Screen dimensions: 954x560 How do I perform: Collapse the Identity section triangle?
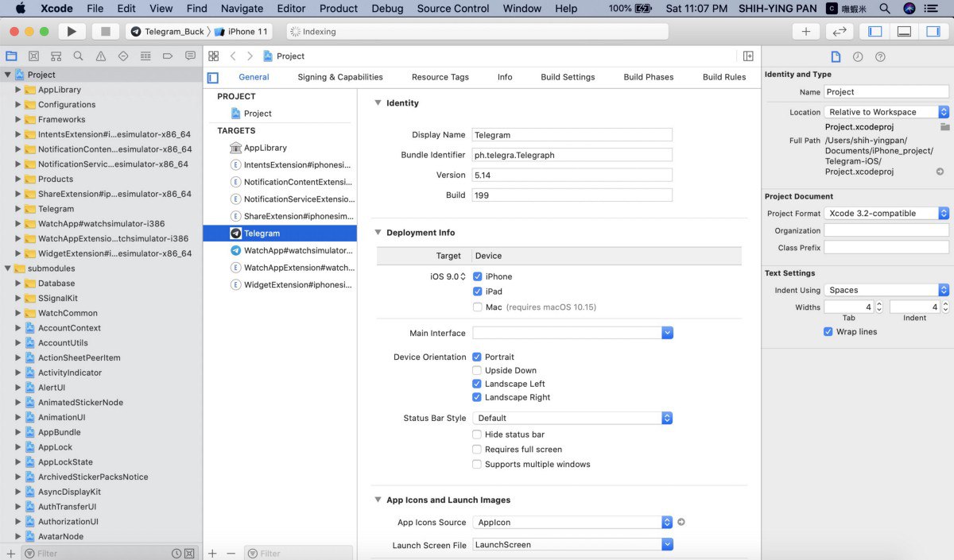click(378, 103)
